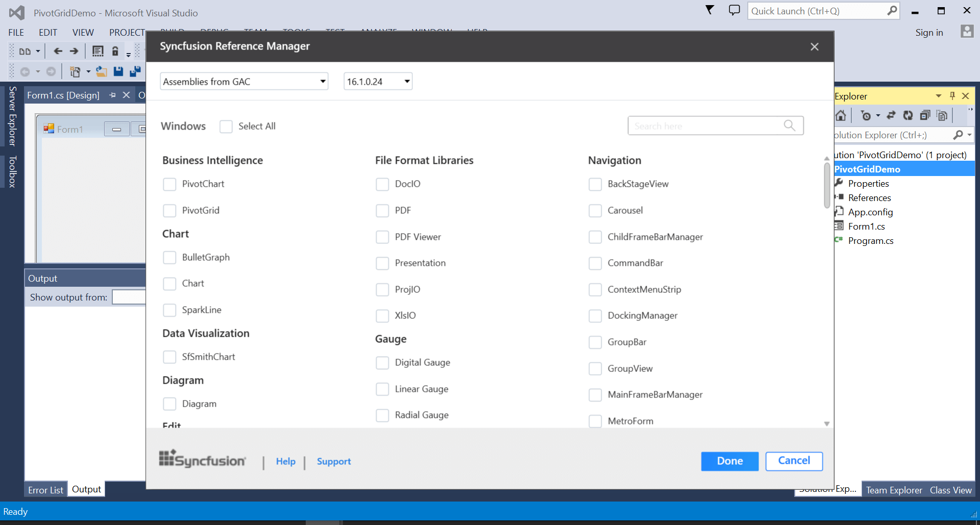Viewport: 980px width, 525px height.
Task: Click the tab order document icon in toolbar
Action: coord(97,51)
